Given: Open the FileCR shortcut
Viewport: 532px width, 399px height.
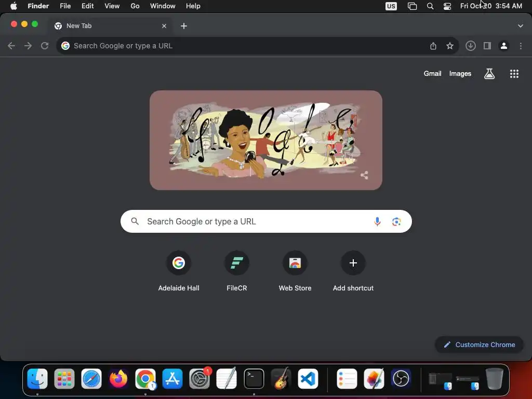Looking at the screenshot, I should (x=237, y=271).
